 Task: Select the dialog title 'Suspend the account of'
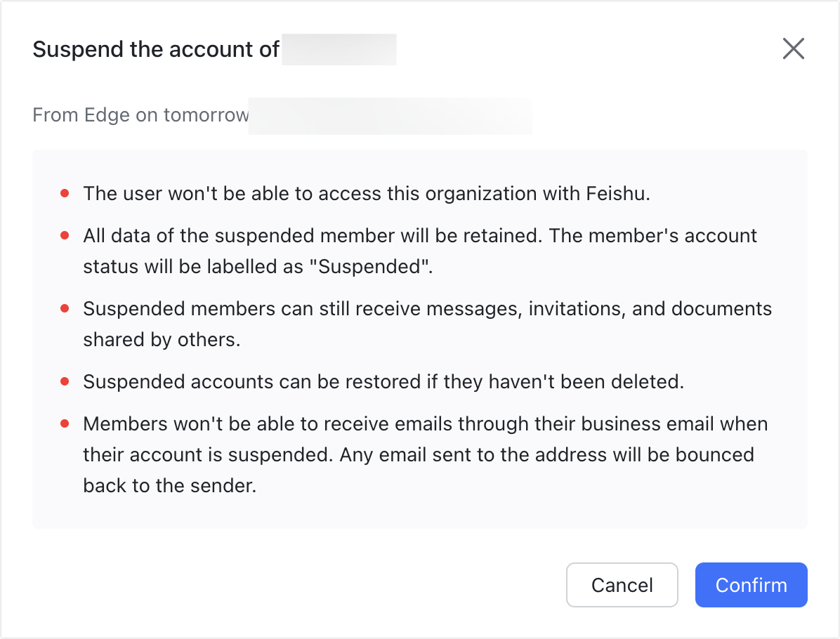[x=156, y=49]
